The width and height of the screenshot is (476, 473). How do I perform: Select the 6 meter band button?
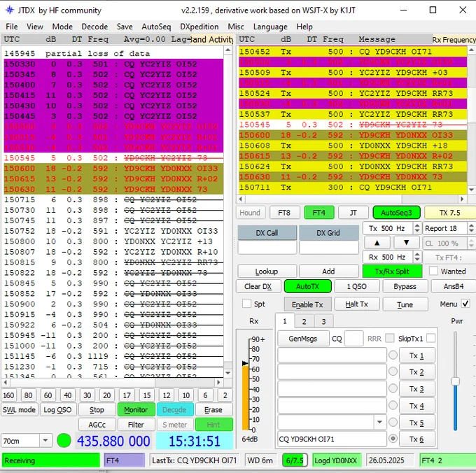[x=205, y=395]
